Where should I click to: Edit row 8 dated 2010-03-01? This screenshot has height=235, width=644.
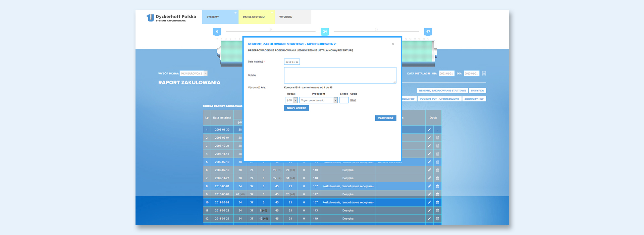[429, 186]
